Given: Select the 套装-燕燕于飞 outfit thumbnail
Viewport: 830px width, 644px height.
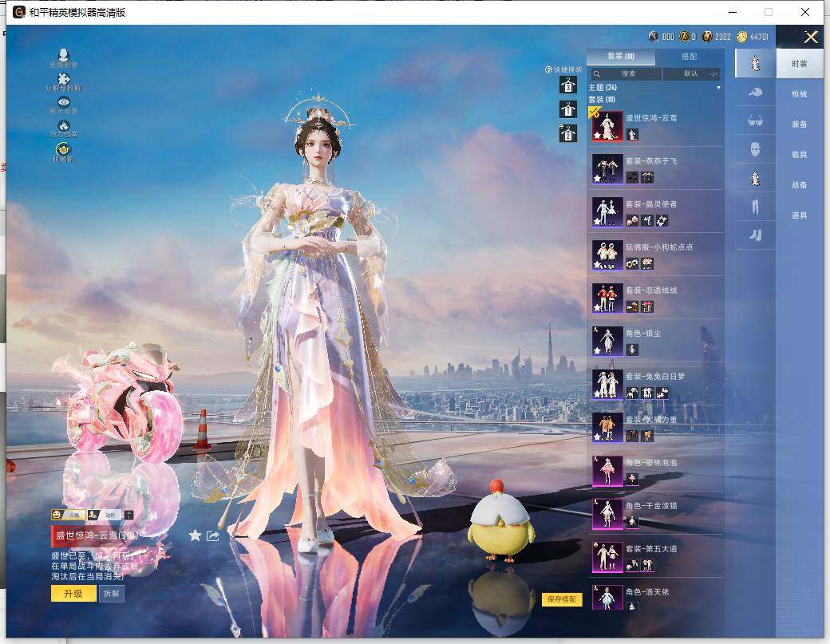Looking at the screenshot, I should [x=607, y=169].
